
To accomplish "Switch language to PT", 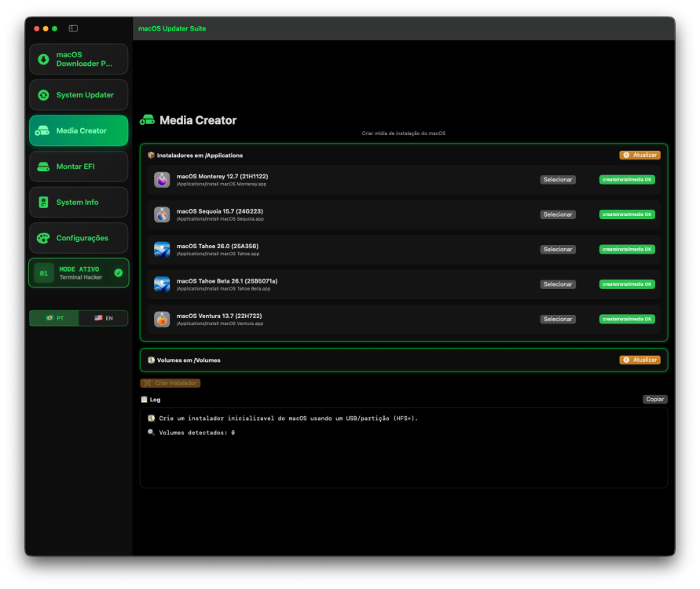I will point(54,318).
